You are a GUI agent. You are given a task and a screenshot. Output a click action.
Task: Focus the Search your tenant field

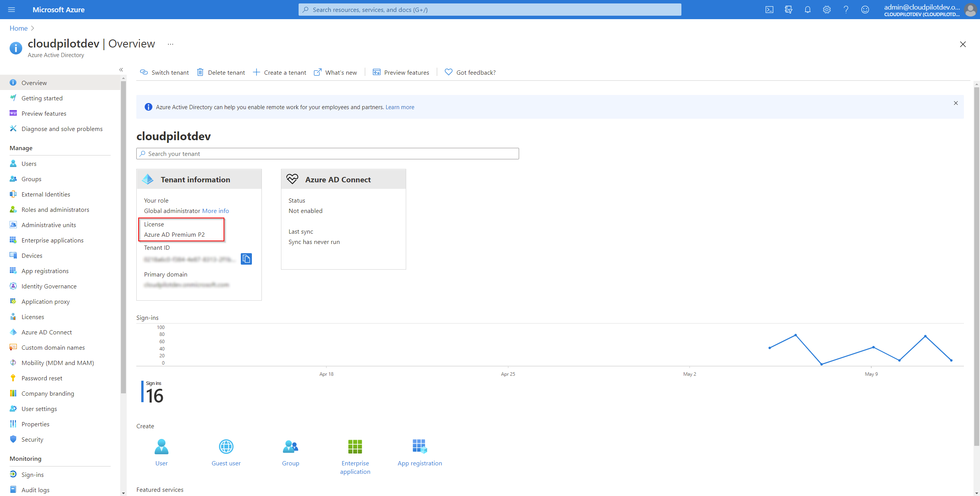coord(327,154)
